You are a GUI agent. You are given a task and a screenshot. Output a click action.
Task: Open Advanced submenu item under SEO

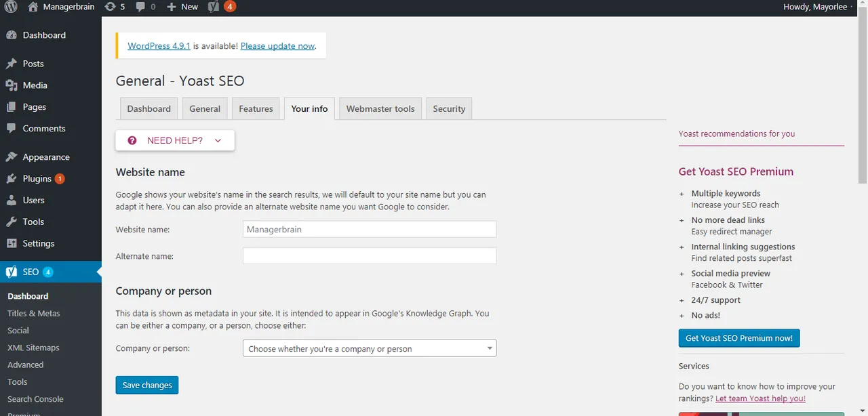coord(26,365)
